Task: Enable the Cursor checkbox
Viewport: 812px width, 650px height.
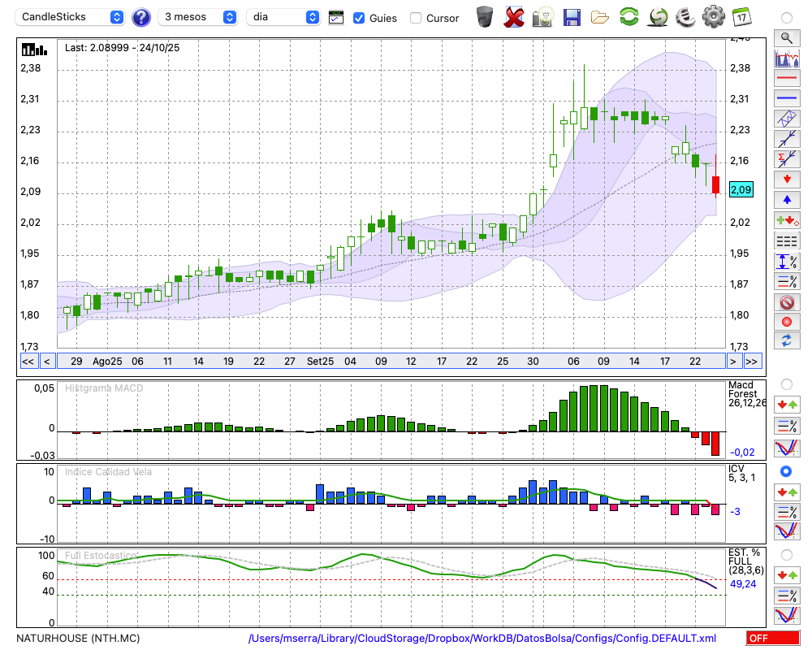Action: (416, 18)
